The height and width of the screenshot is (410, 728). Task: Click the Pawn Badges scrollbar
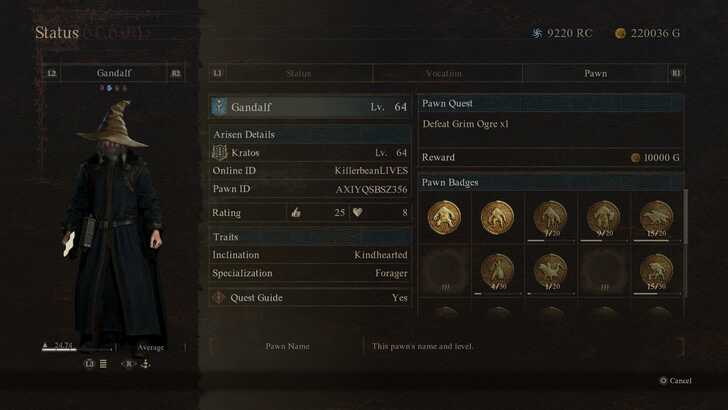(x=685, y=216)
